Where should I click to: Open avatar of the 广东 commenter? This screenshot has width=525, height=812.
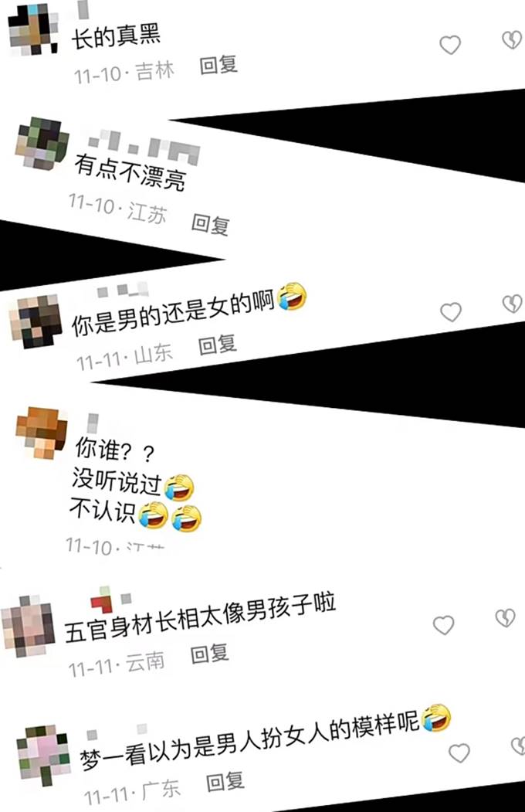point(43,755)
